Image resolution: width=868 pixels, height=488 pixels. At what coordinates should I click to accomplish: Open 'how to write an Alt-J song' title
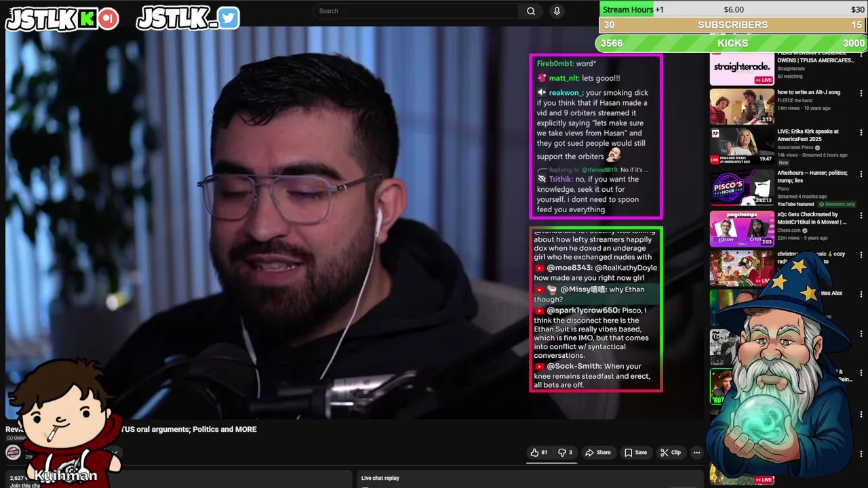pyautogui.click(x=808, y=92)
